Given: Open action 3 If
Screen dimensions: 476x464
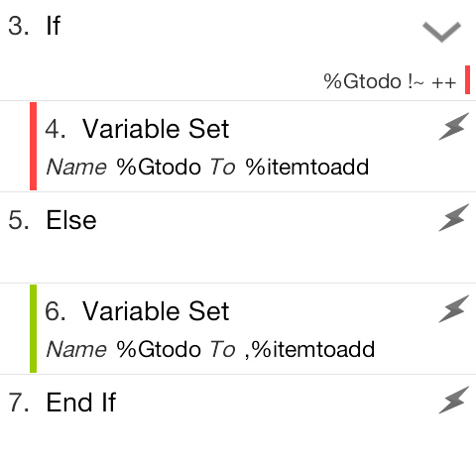Looking at the screenshot, I should coord(54,26).
